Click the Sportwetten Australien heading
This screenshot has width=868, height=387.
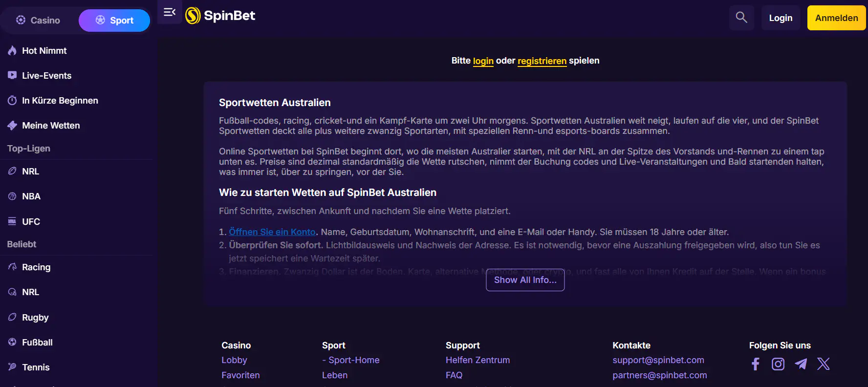(x=275, y=103)
